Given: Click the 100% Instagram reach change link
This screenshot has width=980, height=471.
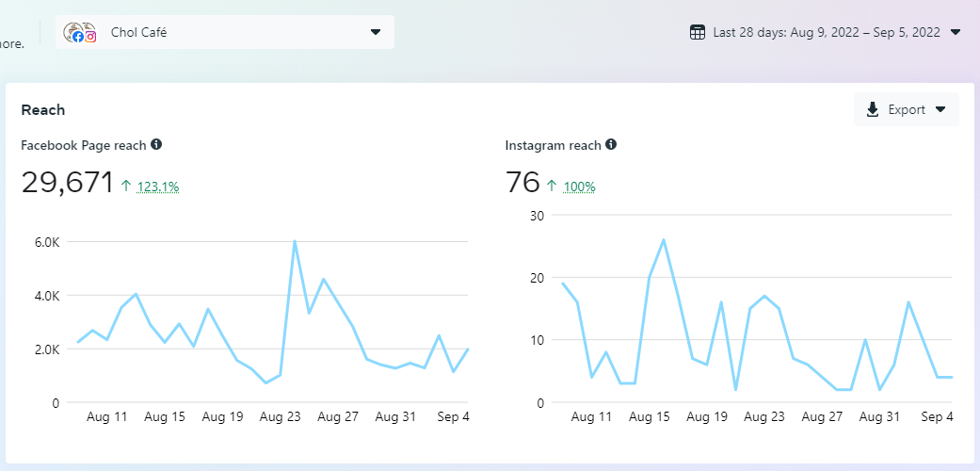Looking at the screenshot, I should point(579,187).
